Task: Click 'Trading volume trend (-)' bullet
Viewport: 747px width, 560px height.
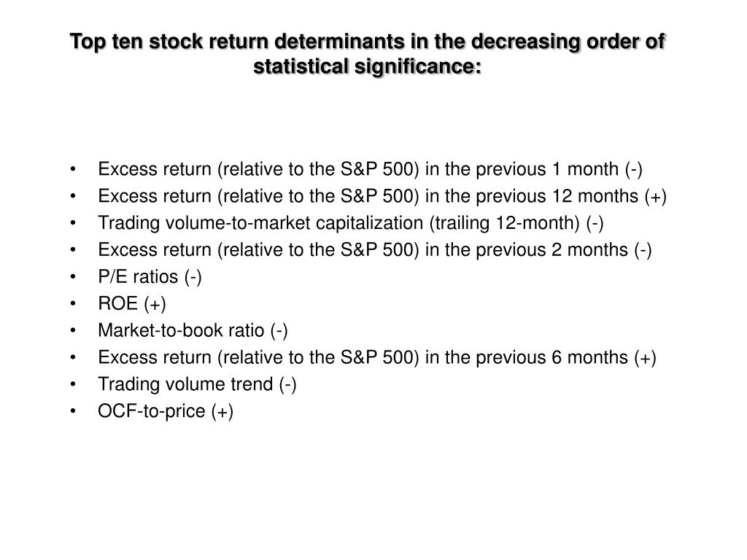Action: coord(197,384)
